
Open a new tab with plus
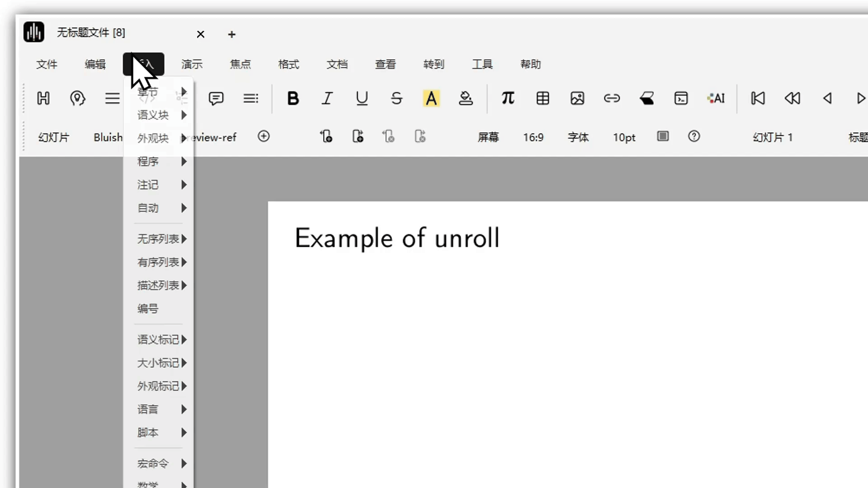point(231,34)
